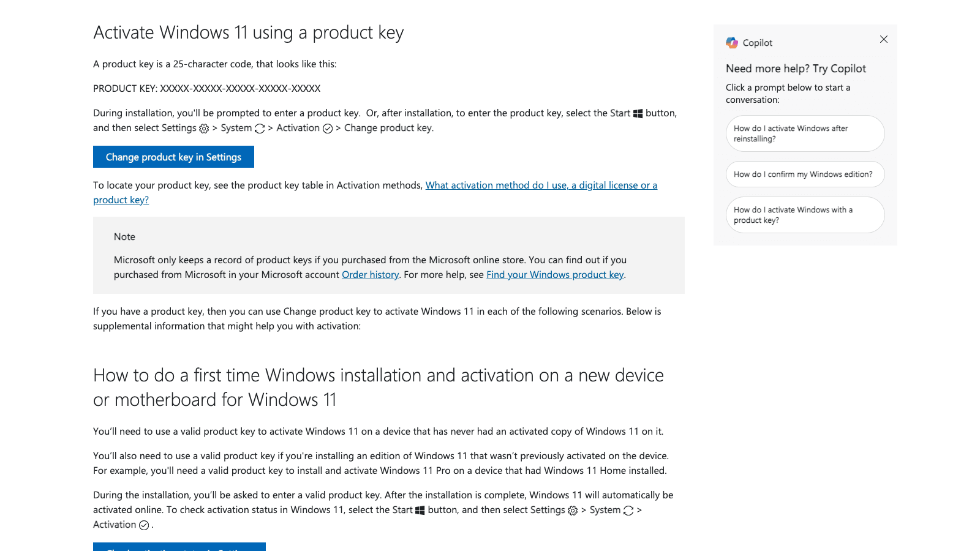
Task: Click the Settings gear icon in first paragraph
Action: [204, 129]
